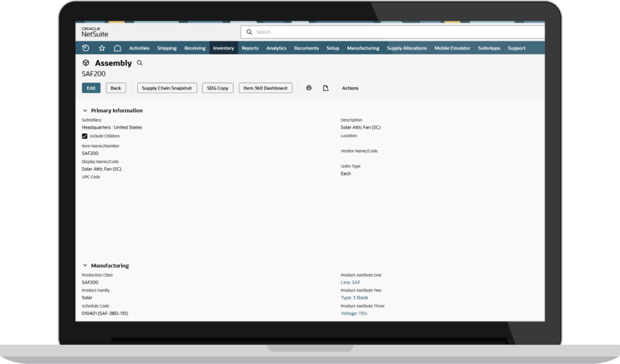Open the Manufacturing navigation menu
620x364 pixels.
363,48
